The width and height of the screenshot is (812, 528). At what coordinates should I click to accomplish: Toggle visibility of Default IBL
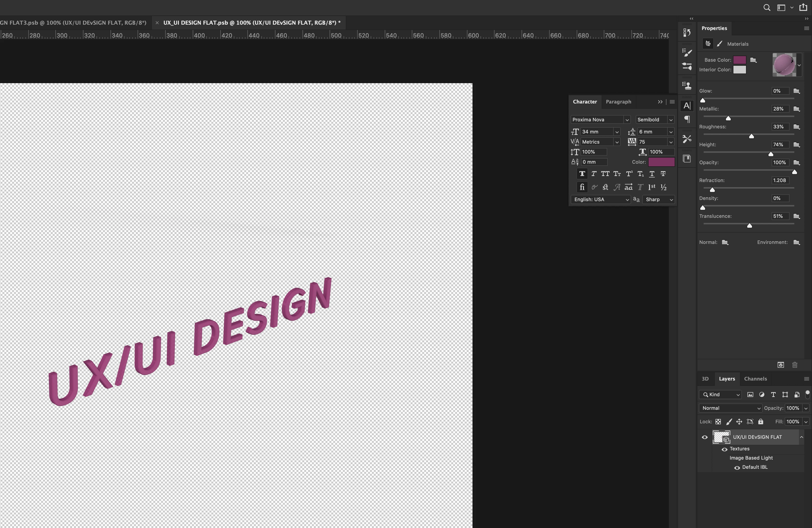point(737,468)
